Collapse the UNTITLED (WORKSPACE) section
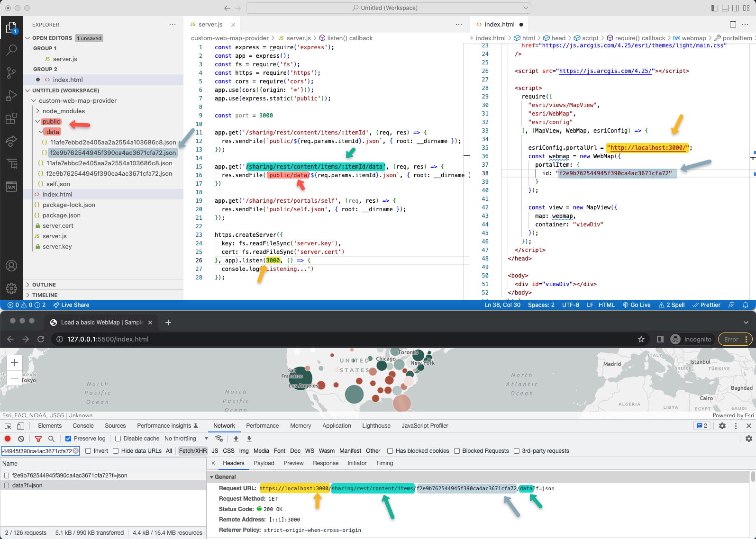Screen dimensions: 756x539 coord(28,90)
